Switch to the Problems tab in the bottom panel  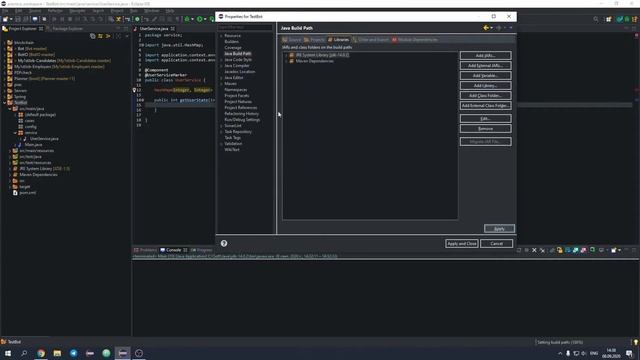click(146, 250)
